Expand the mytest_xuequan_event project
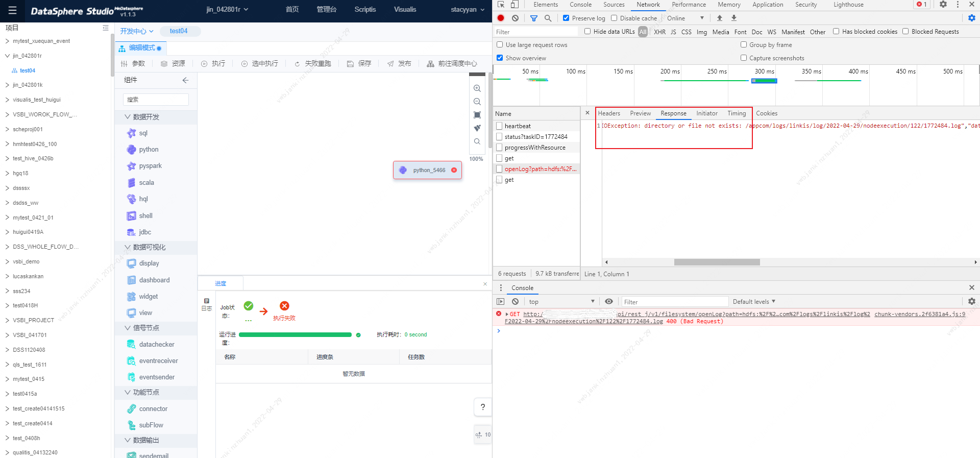The height and width of the screenshot is (458, 980). point(7,41)
